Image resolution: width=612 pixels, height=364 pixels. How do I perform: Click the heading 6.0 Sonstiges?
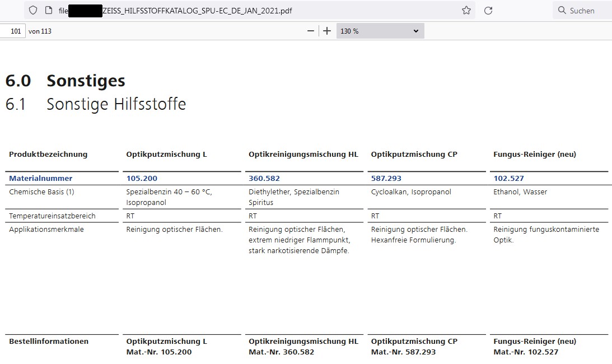pos(65,81)
